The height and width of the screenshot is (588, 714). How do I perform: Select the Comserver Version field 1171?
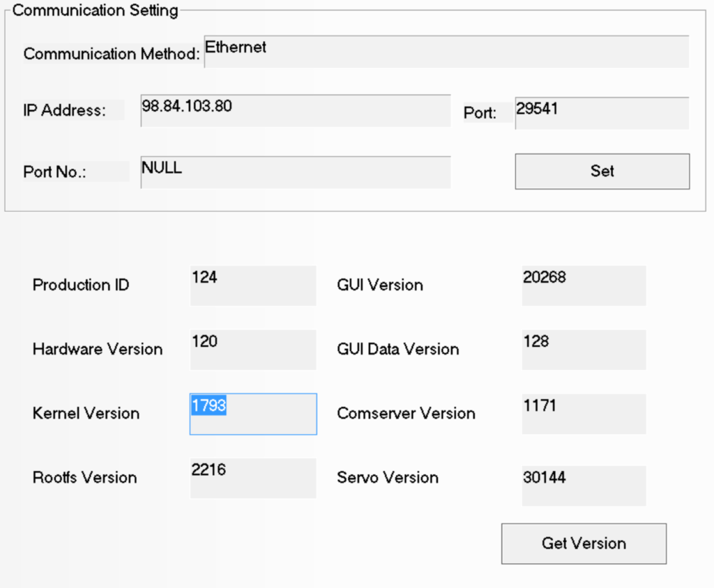pyautogui.click(x=584, y=414)
